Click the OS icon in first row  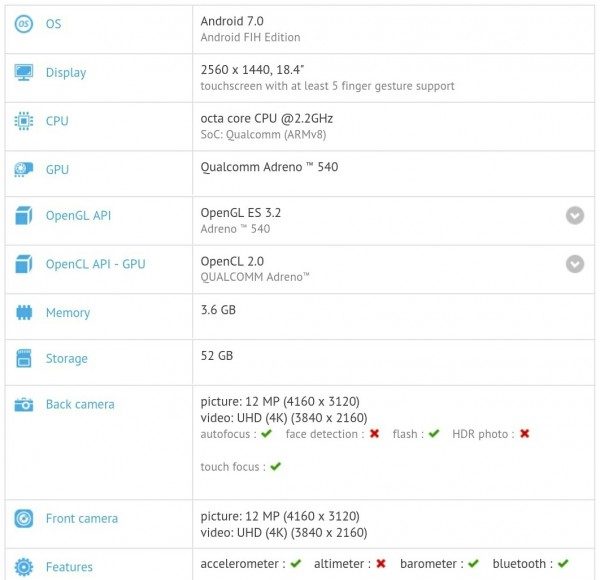point(23,24)
